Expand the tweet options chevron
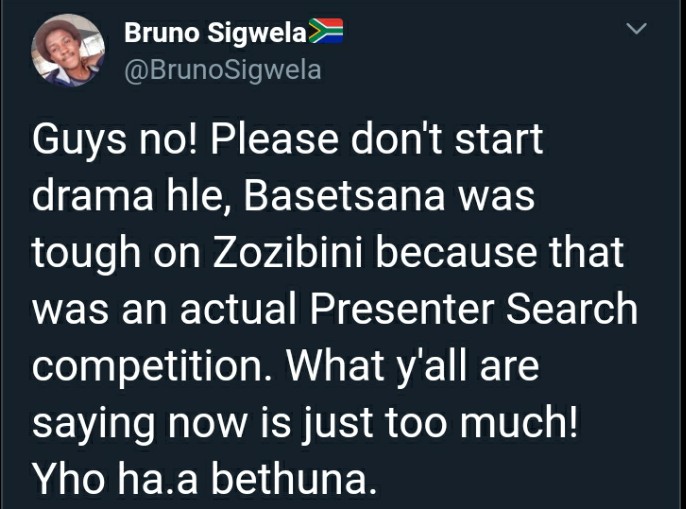Image resolution: width=686 pixels, height=509 pixels. pos(636,29)
